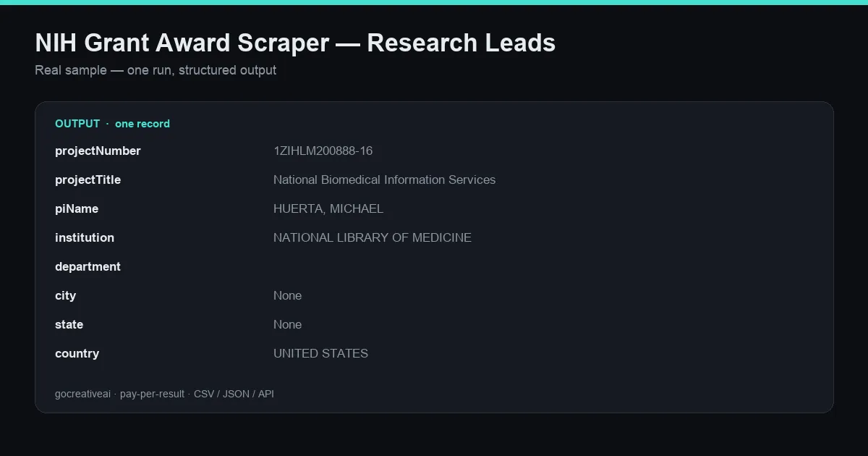Click the NIH Grant Award Scraper heading
The height and width of the screenshot is (456, 868).
click(295, 43)
